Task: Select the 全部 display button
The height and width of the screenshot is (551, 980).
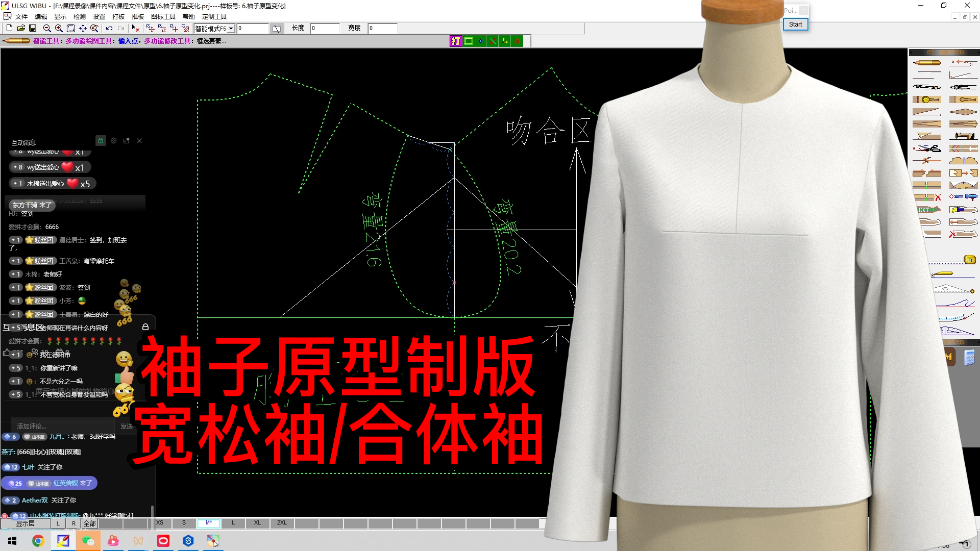Action: [89, 523]
